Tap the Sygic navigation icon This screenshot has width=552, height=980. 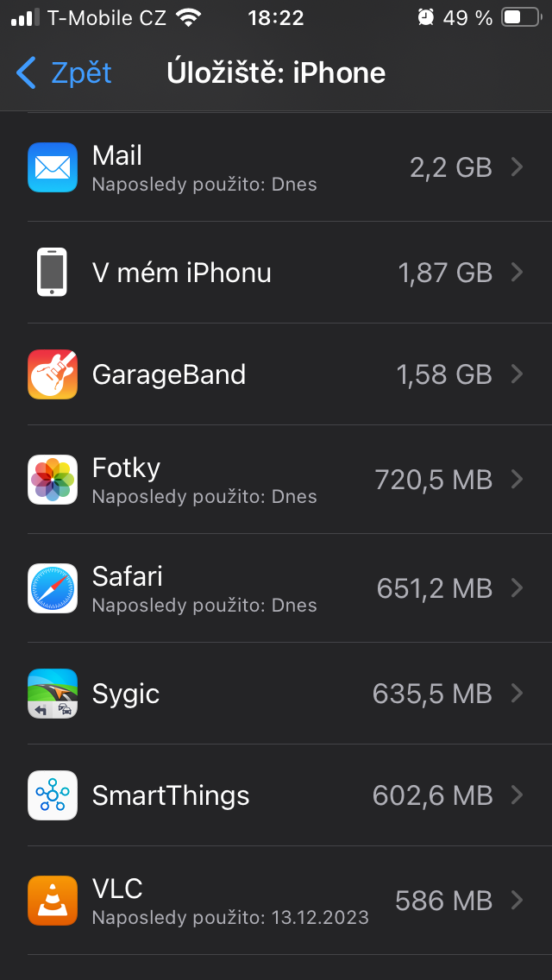(x=53, y=694)
